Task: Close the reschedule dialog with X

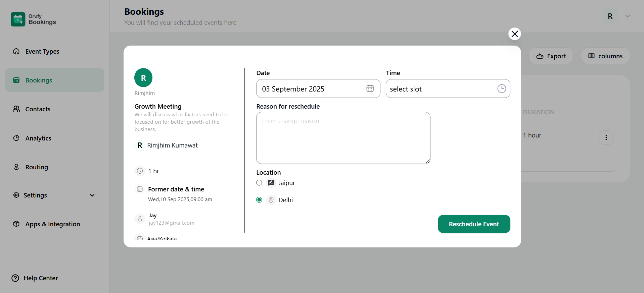Action: click(x=514, y=34)
